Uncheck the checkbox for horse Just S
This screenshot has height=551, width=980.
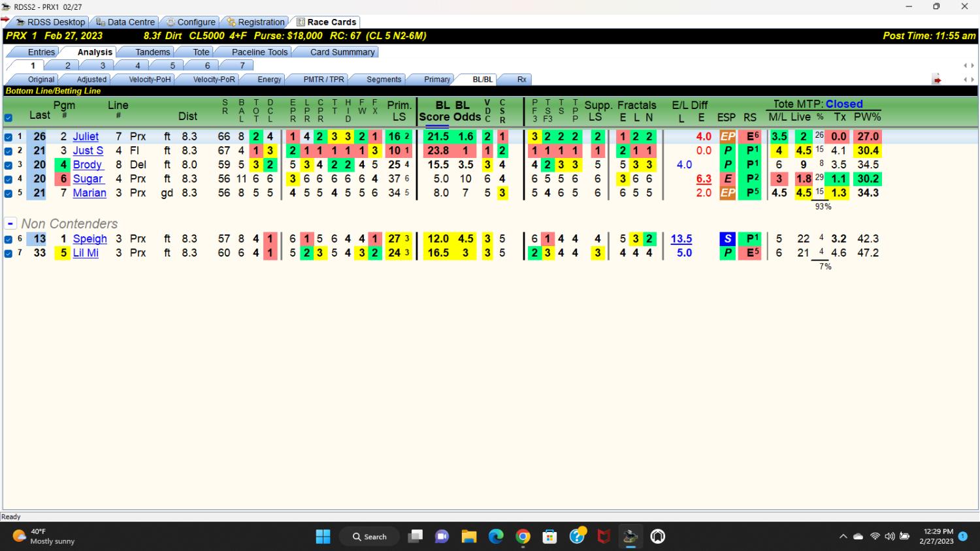pos(8,151)
